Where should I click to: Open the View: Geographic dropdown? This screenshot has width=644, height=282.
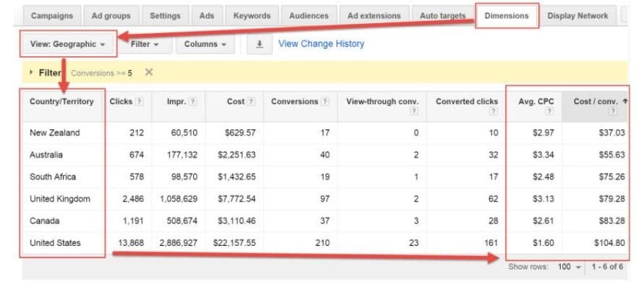point(68,44)
